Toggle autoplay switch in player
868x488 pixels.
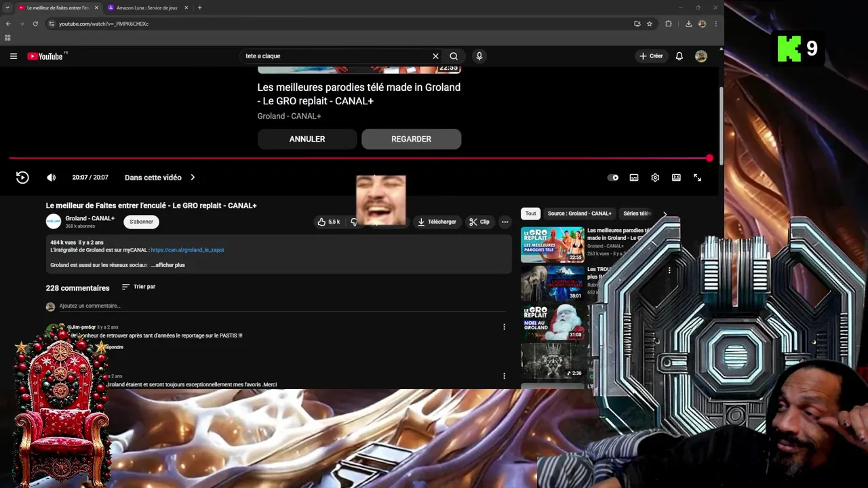coord(613,178)
